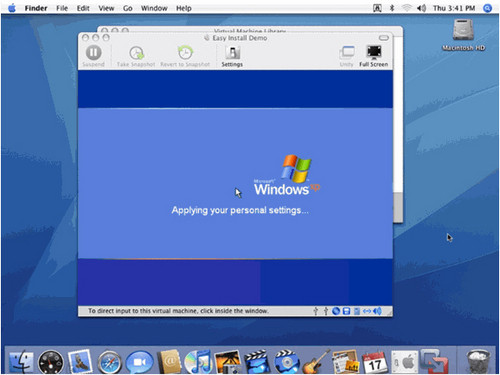Zoom the Easy Install Demo window
This screenshot has height=375, width=500.
pyautogui.click(x=106, y=38)
